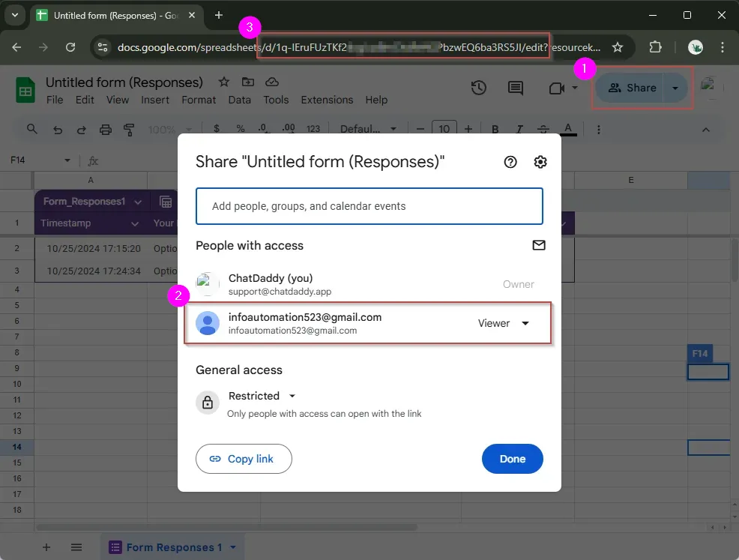Click the move to folder icon
The image size is (739, 560).
248,82
